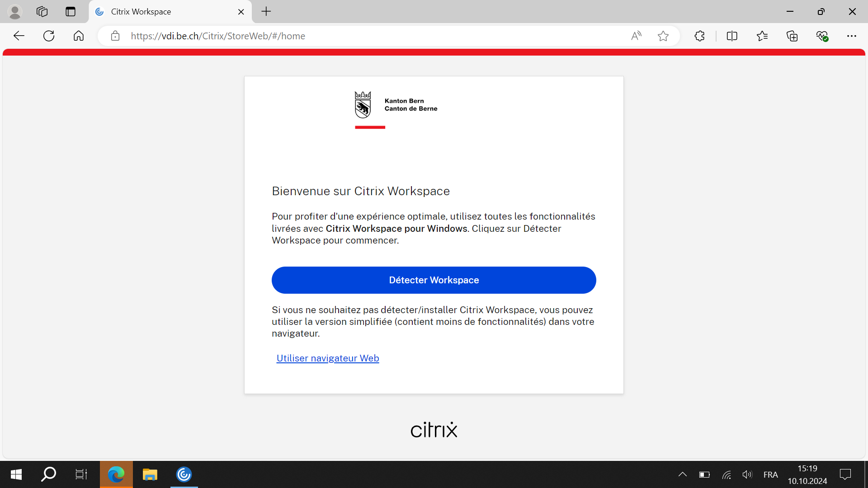Add this page to favorites

663,36
